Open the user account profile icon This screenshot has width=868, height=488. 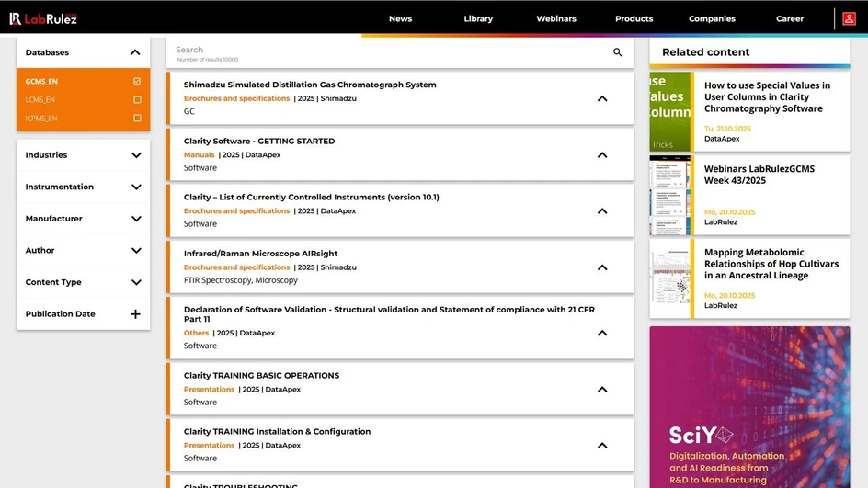[x=849, y=18]
